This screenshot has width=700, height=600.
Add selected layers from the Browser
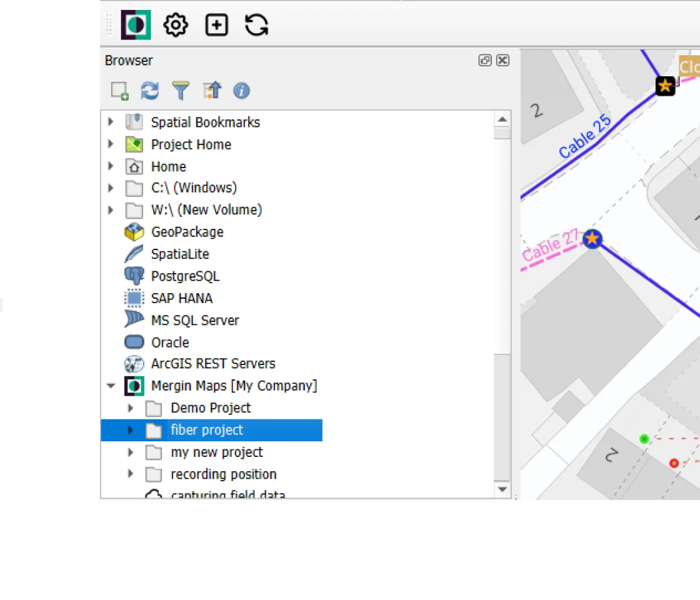click(x=119, y=91)
